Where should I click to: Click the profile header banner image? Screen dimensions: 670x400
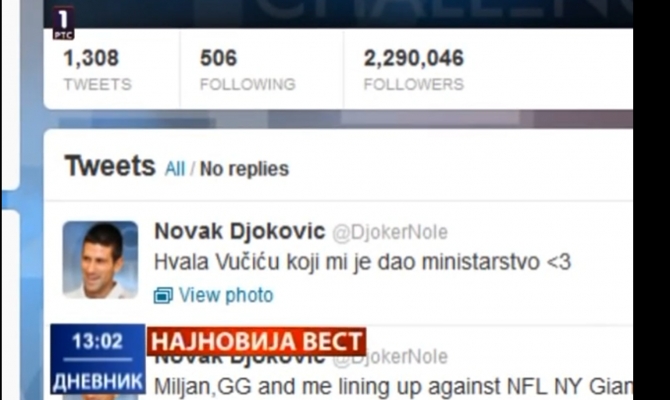[x=338, y=14]
